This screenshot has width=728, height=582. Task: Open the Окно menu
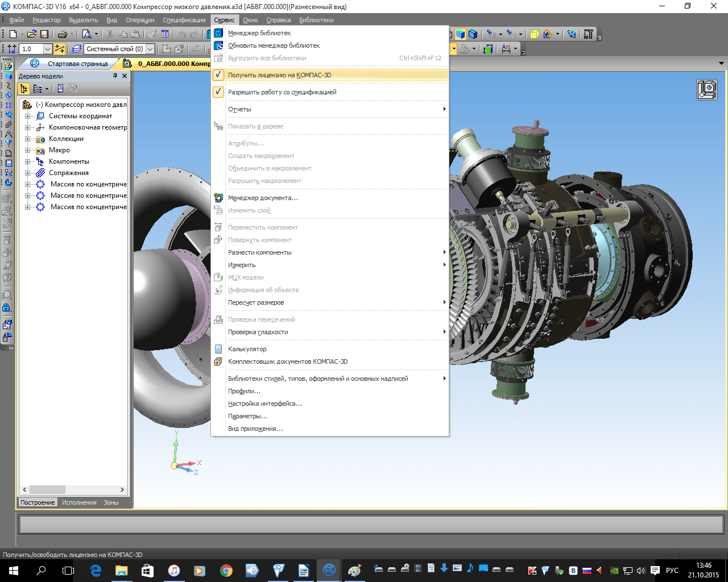coord(250,19)
